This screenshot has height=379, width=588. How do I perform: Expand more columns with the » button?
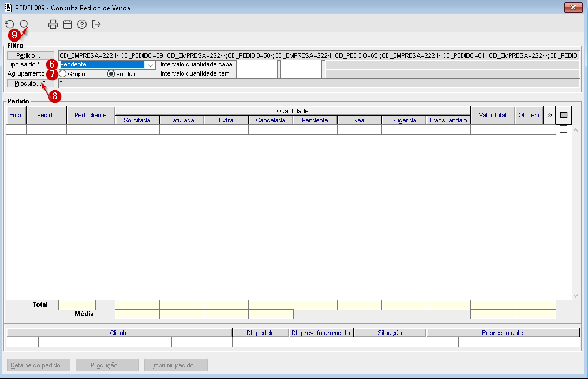point(549,115)
